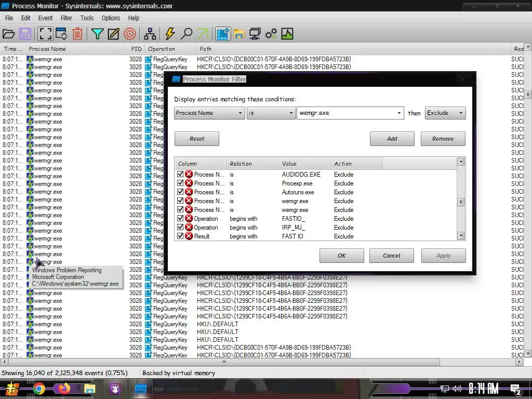
Task: Open the Process Name column dropdown
Action: click(209, 113)
